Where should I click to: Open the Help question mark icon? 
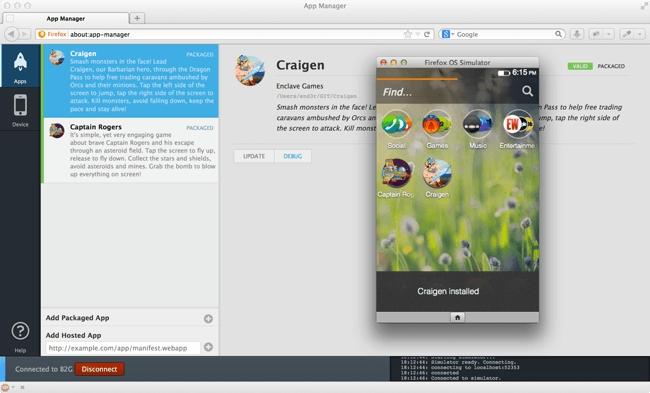[x=20, y=331]
